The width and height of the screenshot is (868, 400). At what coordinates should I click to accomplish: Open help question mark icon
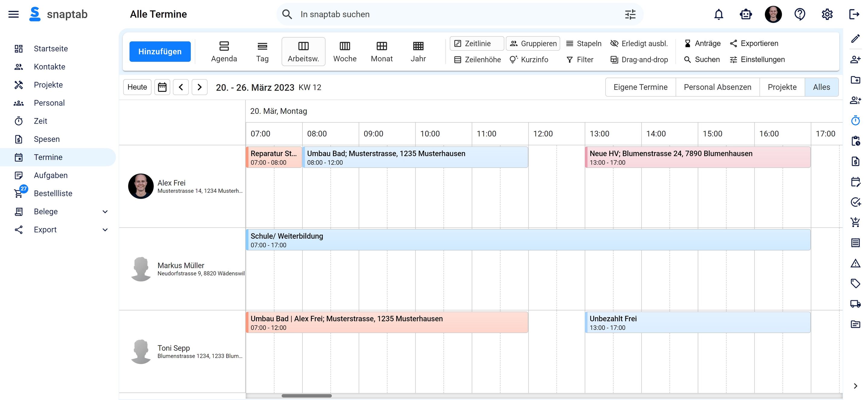click(x=800, y=14)
